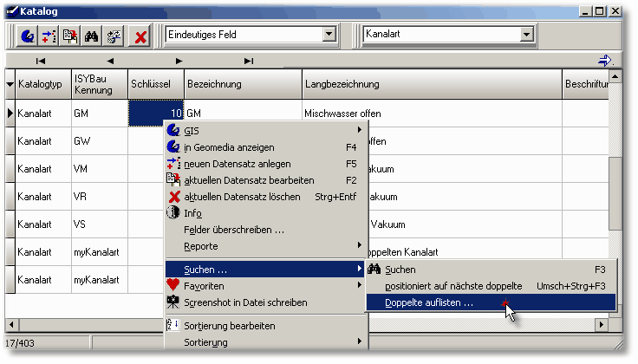Select 'Sortierung bearbeiten' menu entry
The height and width of the screenshot is (364, 638).
(x=266, y=326)
